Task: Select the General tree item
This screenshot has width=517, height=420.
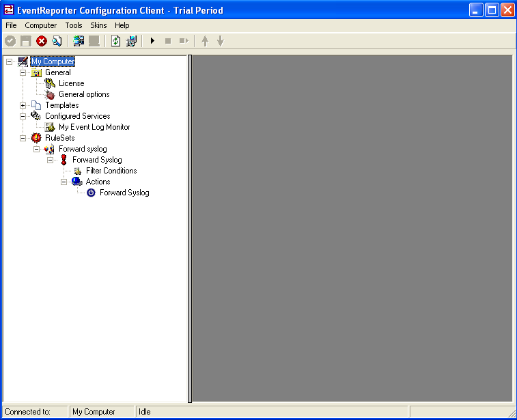Action: point(58,72)
